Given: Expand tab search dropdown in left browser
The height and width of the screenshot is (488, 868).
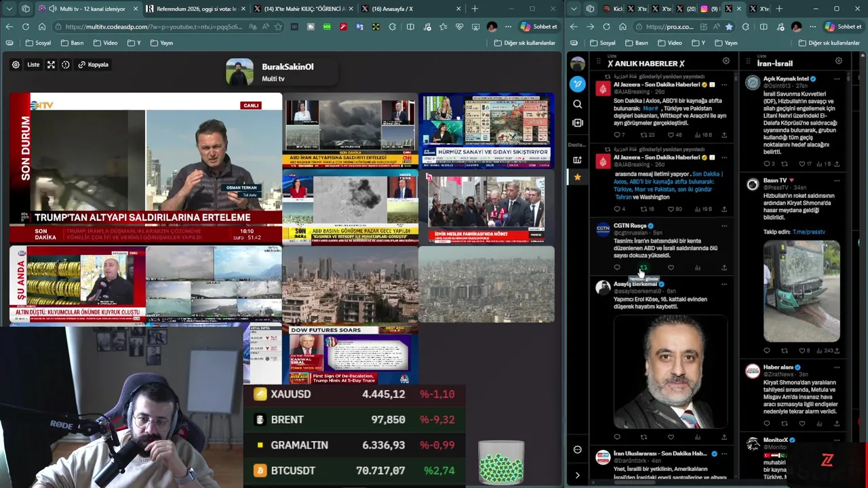Looking at the screenshot, I should [9, 9].
